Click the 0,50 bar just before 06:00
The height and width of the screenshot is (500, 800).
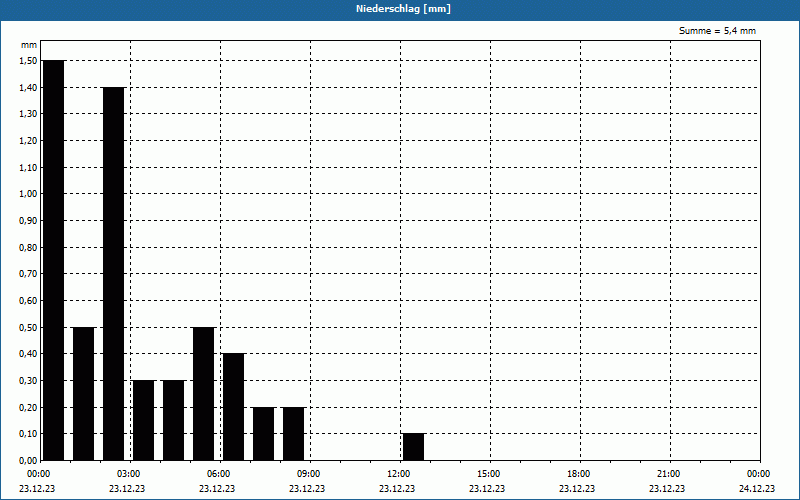204,393
